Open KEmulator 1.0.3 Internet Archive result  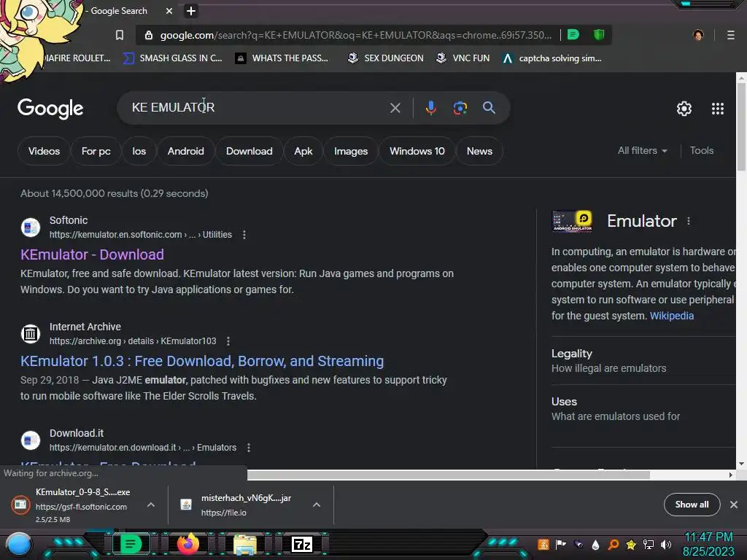202,361
